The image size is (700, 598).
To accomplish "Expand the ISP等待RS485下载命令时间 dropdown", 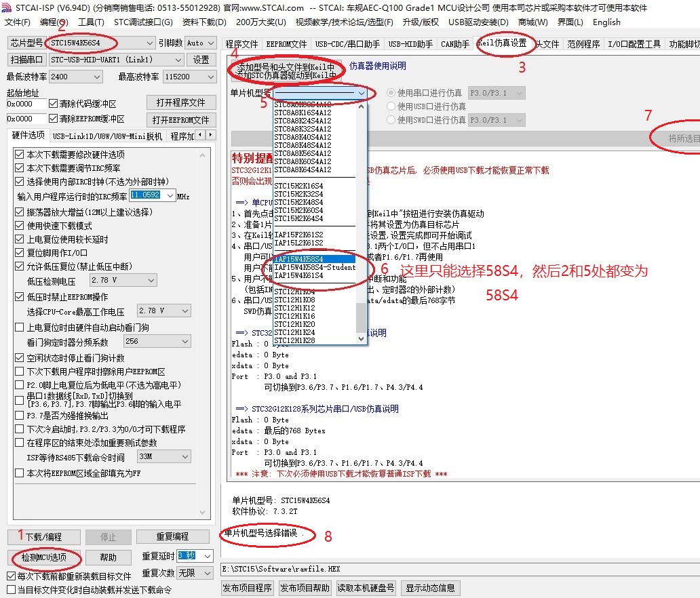I will [184, 456].
